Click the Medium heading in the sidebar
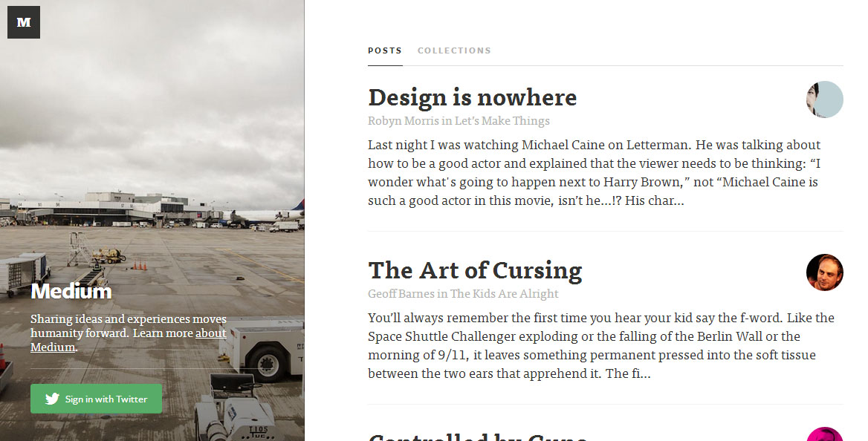Screen dimensions: 868x441 pyautogui.click(x=71, y=292)
